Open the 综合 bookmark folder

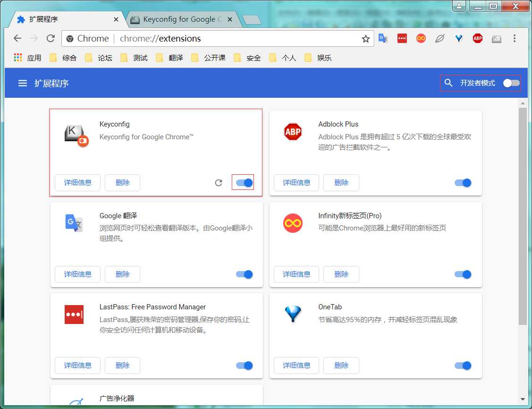[x=63, y=58]
